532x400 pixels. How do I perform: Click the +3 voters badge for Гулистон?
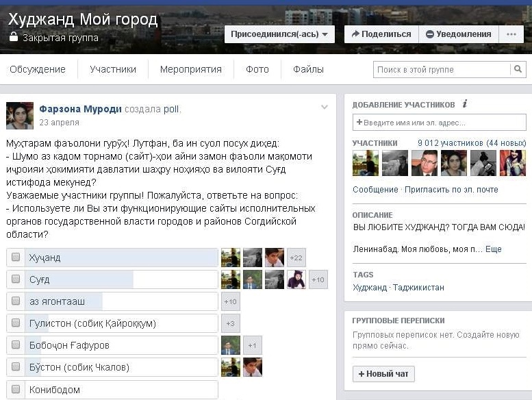coord(231,323)
